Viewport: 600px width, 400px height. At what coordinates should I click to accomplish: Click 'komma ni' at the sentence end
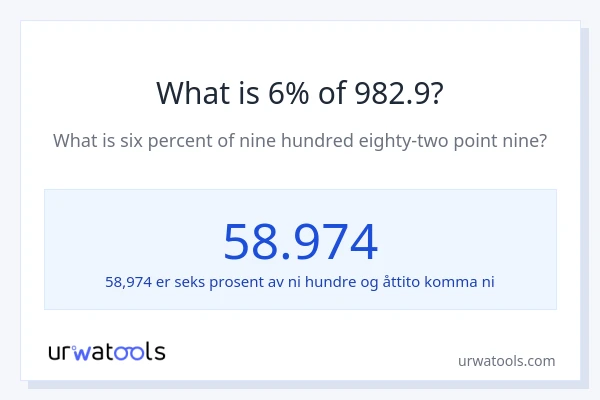coord(460,282)
